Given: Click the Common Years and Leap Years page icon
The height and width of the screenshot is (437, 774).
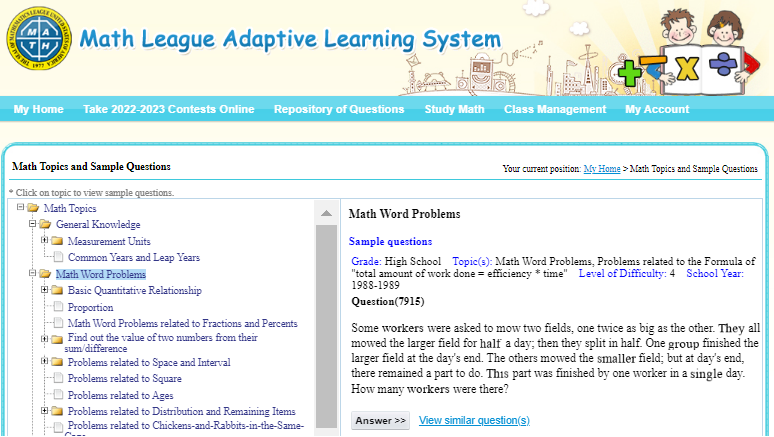Looking at the screenshot, I should 58,257.
